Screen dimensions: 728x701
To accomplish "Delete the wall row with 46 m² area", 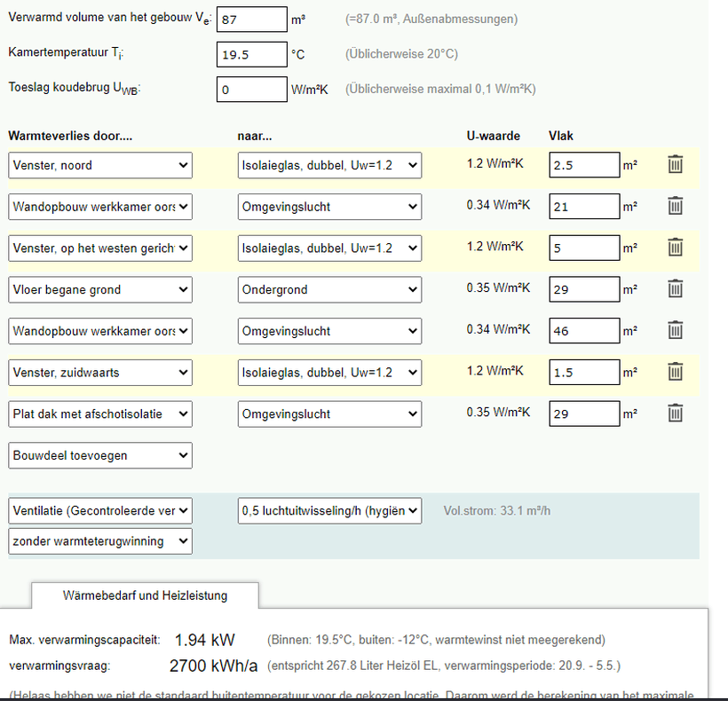I will (x=675, y=330).
